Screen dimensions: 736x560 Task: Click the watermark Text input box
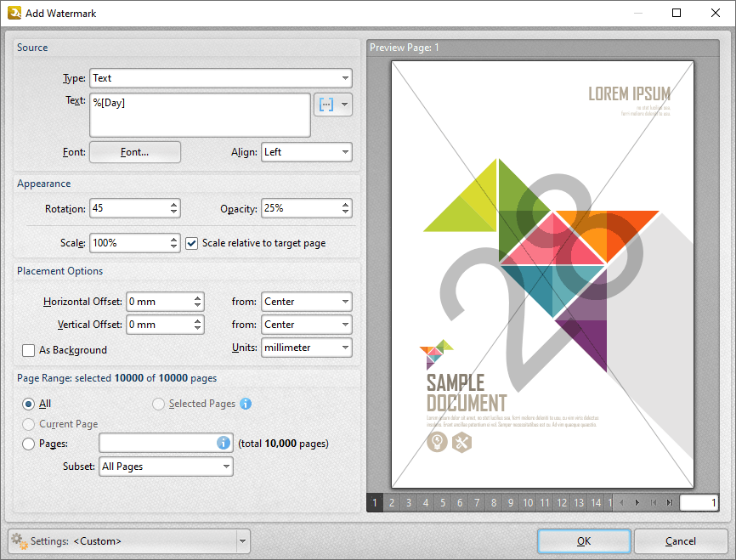[x=200, y=115]
